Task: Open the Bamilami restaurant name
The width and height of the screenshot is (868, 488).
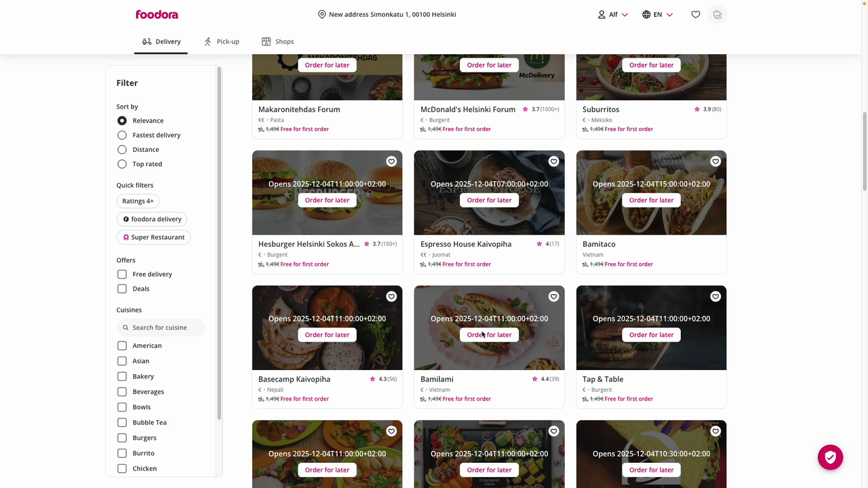Action: (437, 379)
